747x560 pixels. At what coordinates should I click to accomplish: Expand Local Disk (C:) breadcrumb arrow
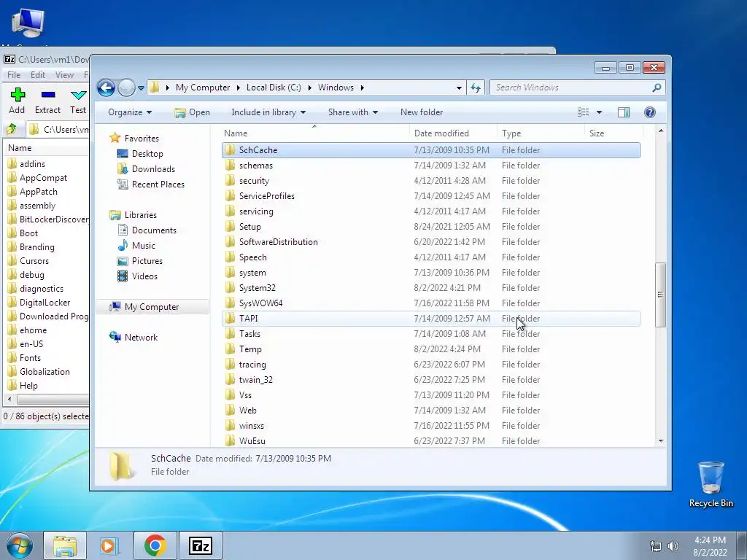(309, 87)
